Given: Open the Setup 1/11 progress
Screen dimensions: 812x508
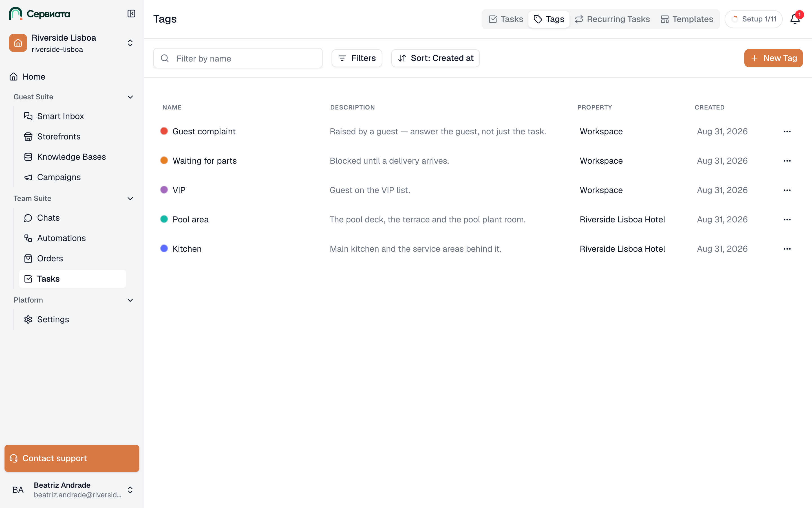Looking at the screenshot, I should pos(753,19).
